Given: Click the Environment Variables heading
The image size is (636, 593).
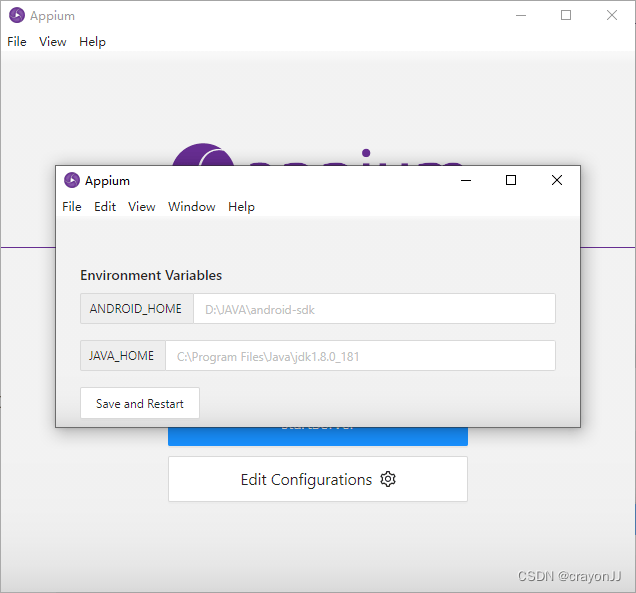Looking at the screenshot, I should [151, 275].
